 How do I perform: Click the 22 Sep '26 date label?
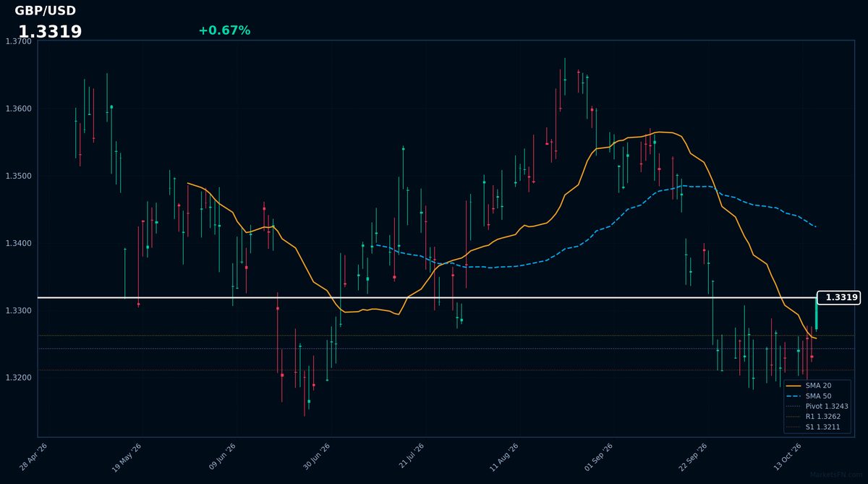click(x=692, y=457)
